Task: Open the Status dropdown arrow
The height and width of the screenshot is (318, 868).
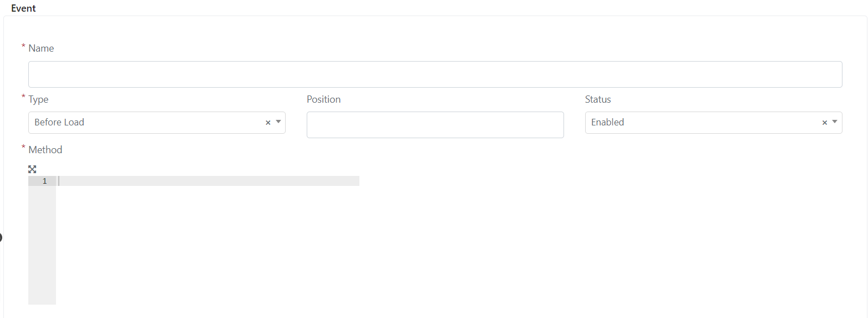Action: pos(835,122)
